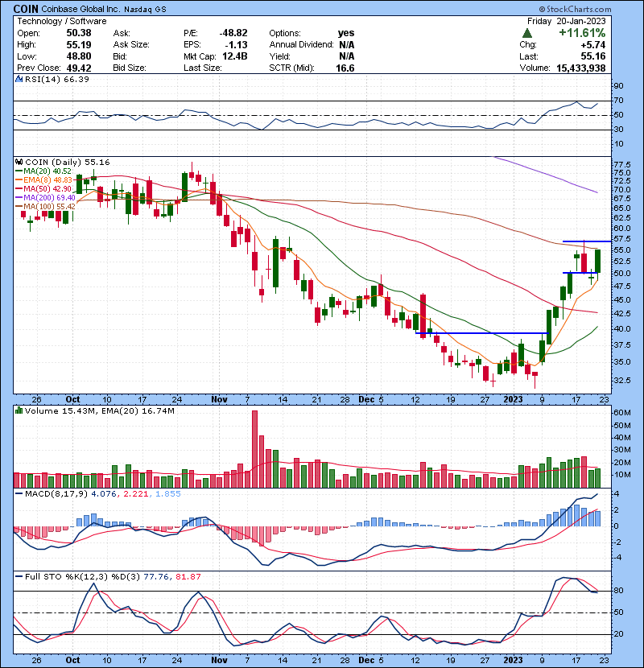The width and height of the screenshot is (644, 668).
Task: Click the Prev Close value 49.42
Action: (78, 68)
